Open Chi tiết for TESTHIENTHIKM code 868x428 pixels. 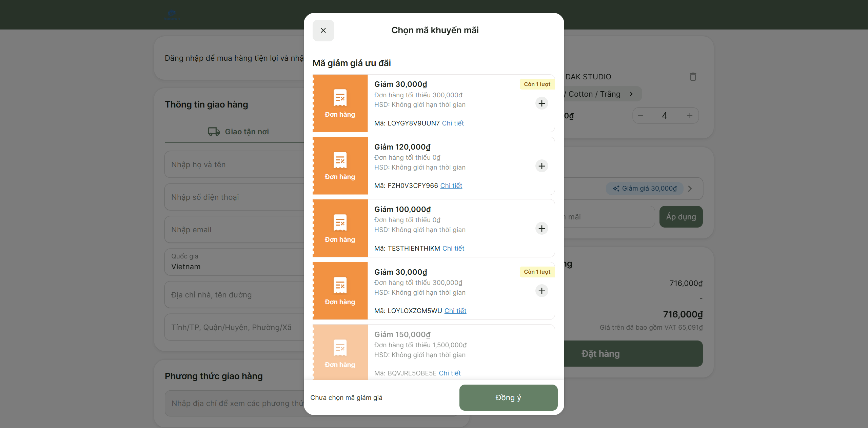tap(453, 248)
